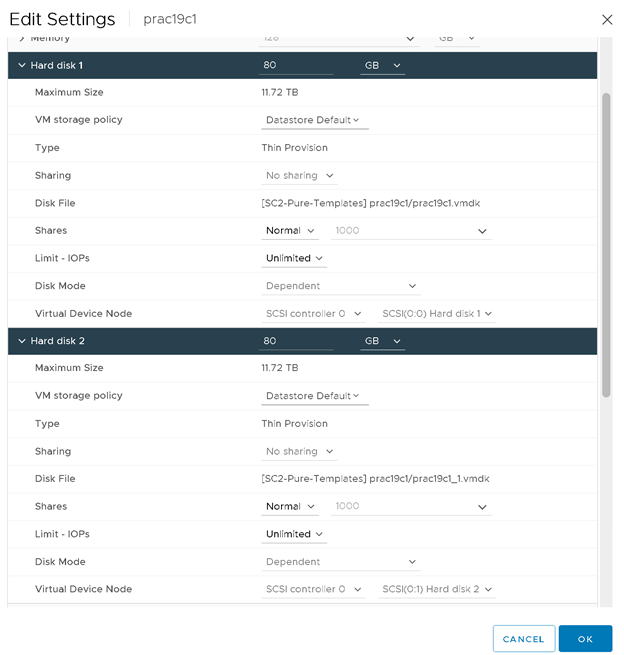Image resolution: width=624 pixels, height=655 pixels.
Task: Click the Hard disk 1 size field
Action: pyautogui.click(x=296, y=65)
